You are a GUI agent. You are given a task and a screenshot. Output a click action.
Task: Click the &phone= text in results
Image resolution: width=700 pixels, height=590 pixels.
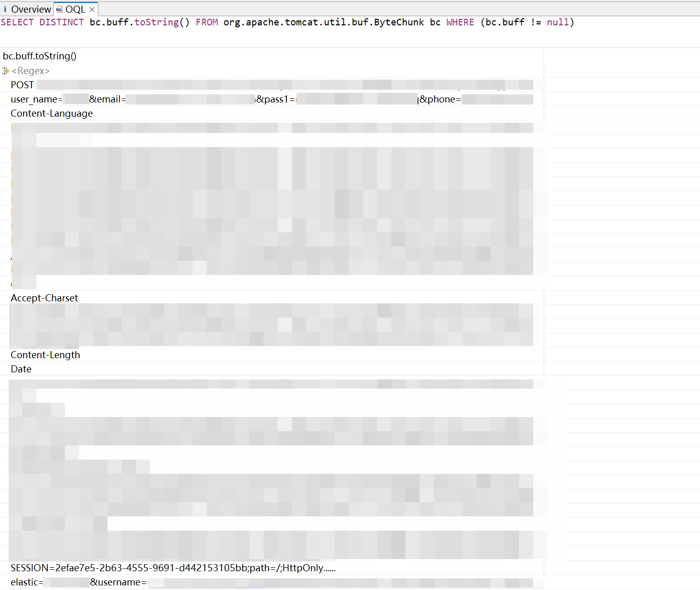click(x=440, y=99)
